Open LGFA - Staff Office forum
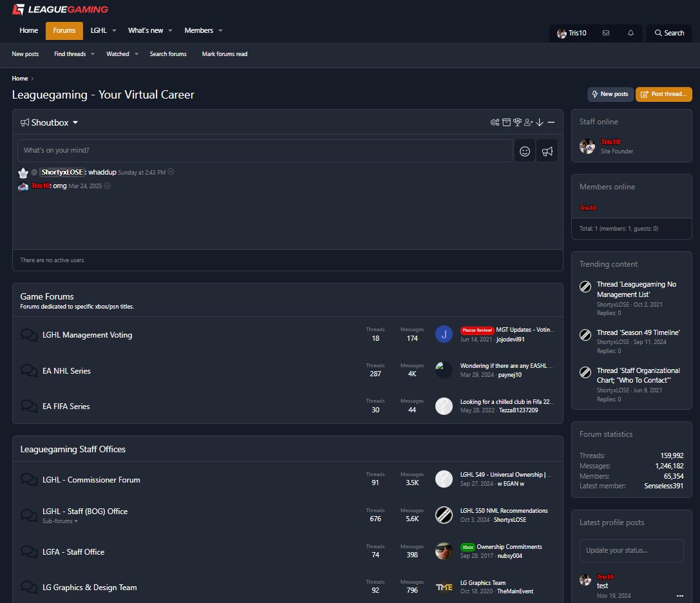The height and width of the screenshot is (603, 700). [73, 552]
